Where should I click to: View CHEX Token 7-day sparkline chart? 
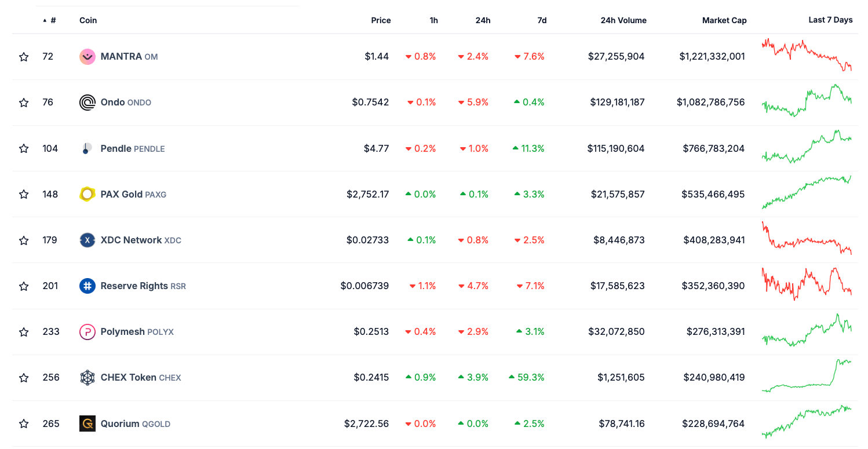pyautogui.click(x=807, y=375)
